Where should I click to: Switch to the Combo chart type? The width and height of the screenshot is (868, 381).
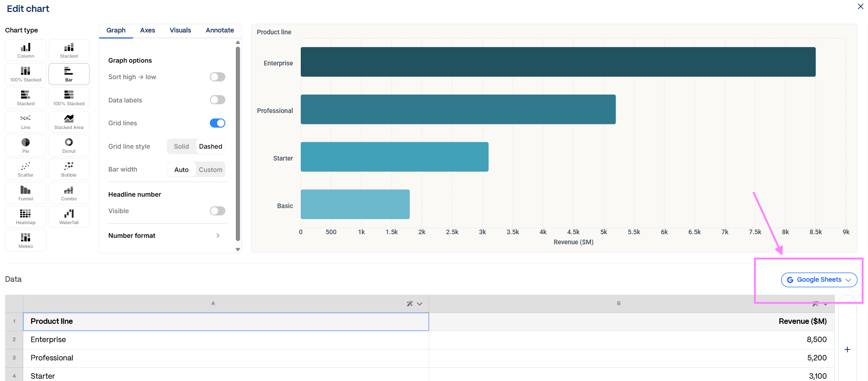click(x=69, y=193)
